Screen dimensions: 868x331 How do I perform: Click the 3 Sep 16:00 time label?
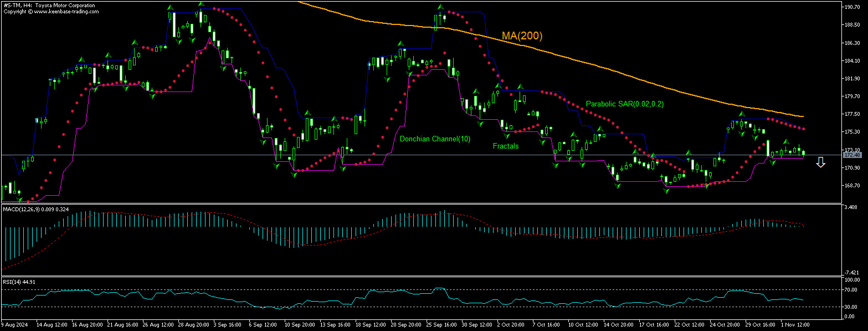(x=227, y=323)
